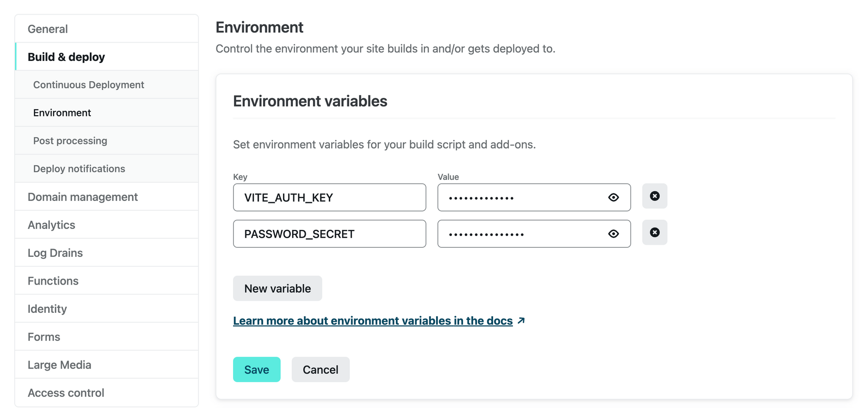Click the PASSWORD_SECRET key input field

tap(329, 234)
